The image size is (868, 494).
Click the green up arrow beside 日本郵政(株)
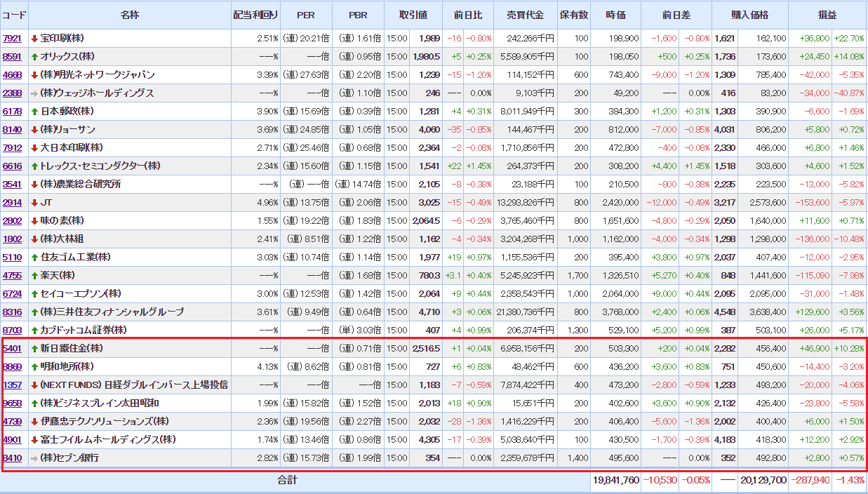(x=34, y=112)
